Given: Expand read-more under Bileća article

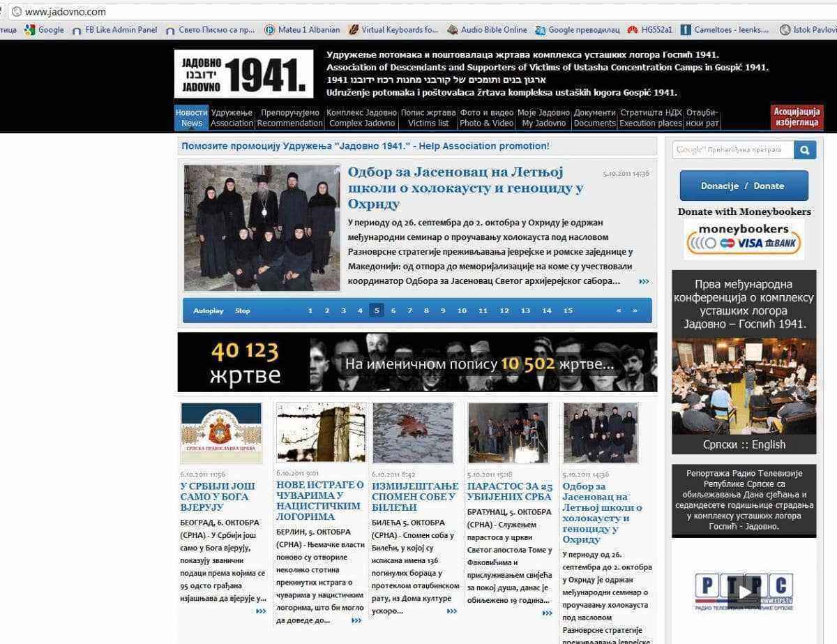Looking at the screenshot, I should pos(451,611).
